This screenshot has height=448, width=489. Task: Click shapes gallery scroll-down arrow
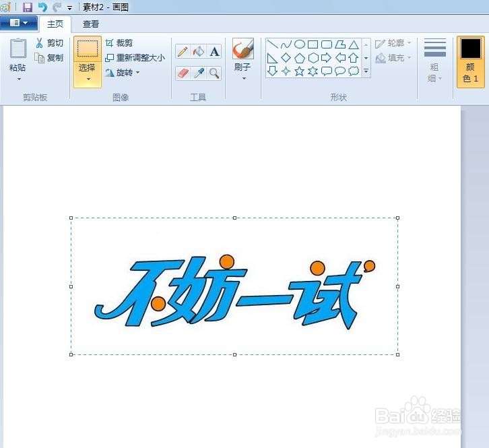pos(366,58)
